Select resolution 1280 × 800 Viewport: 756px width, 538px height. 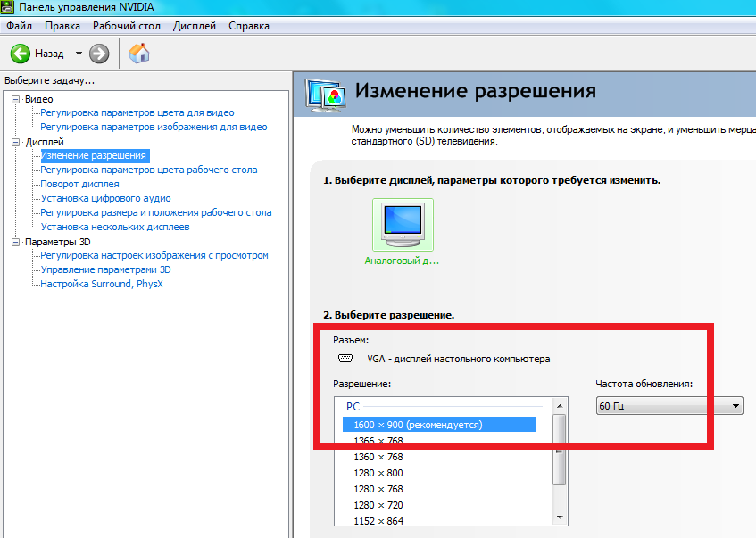click(378, 473)
